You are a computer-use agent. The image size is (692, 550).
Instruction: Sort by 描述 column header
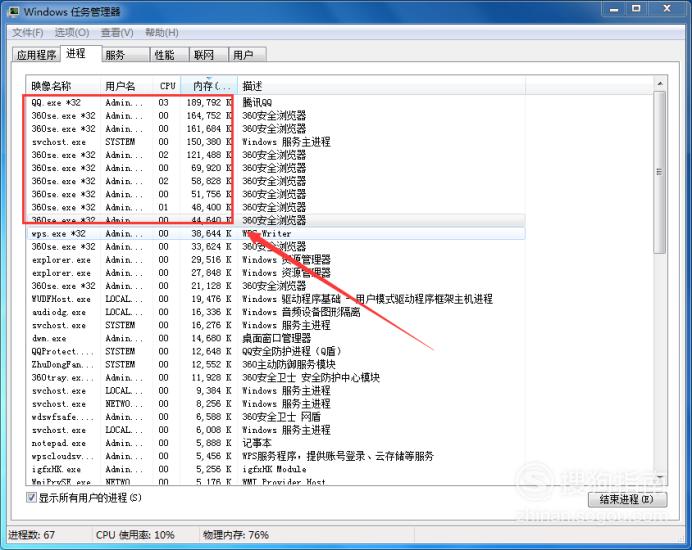click(381, 86)
